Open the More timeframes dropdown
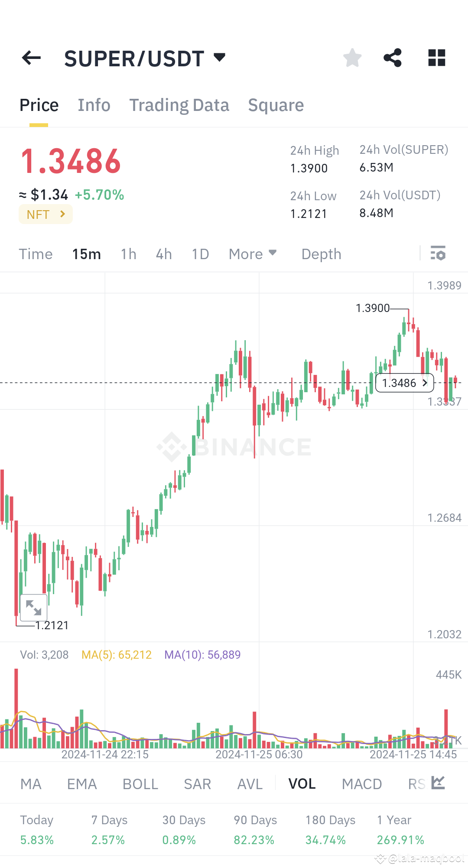Viewport: 468px width, 868px height. [253, 254]
